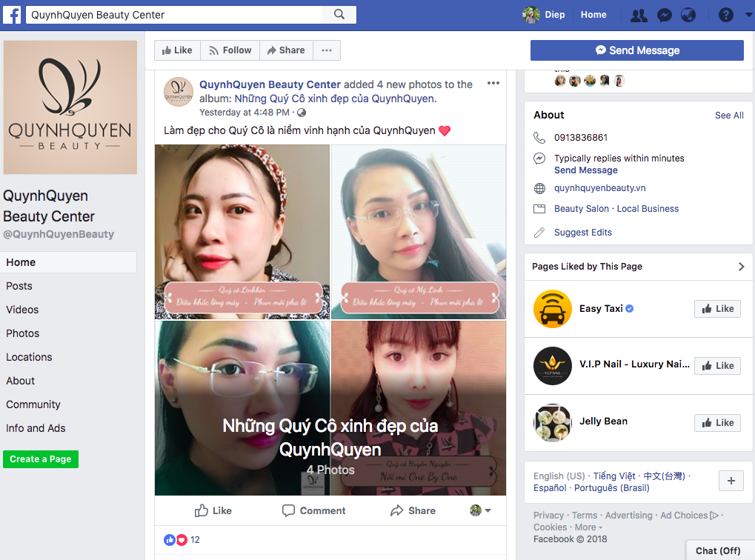The height and width of the screenshot is (560, 755).
Task: Share the page using top Share button
Action: coord(286,50)
